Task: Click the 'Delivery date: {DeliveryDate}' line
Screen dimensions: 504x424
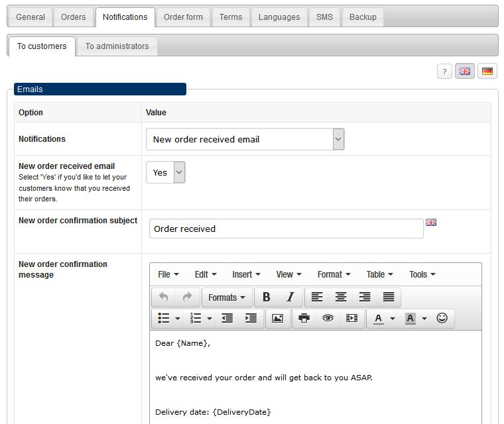Action: pyautogui.click(x=213, y=412)
